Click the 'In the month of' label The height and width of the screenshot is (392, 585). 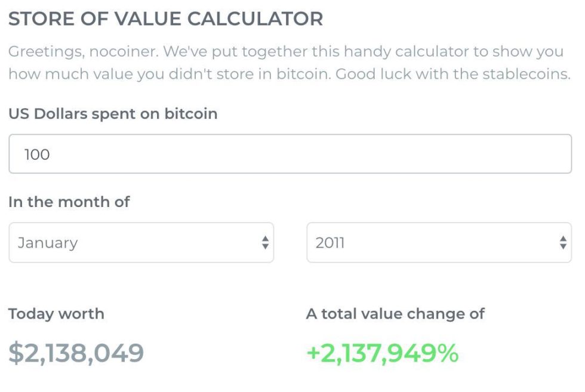69,202
